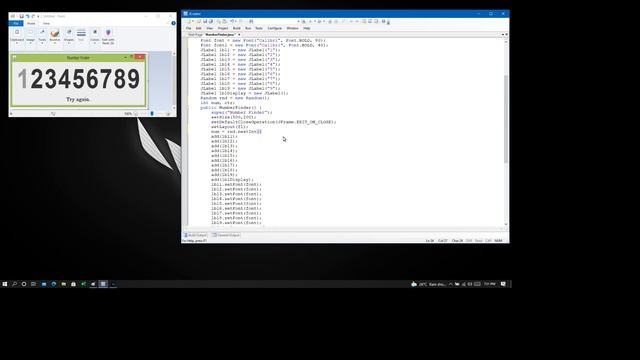Open the Configure menu in JCreator

(275, 28)
